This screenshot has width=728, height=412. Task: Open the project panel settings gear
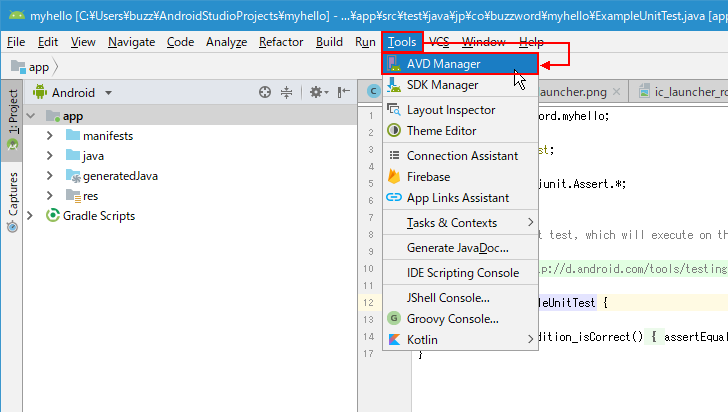click(x=318, y=92)
